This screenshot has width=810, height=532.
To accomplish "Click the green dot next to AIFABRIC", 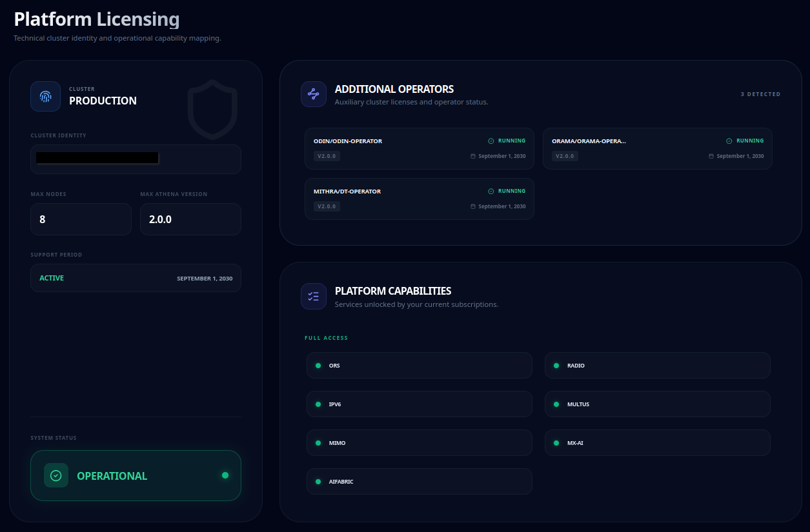I will pos(318,482).
